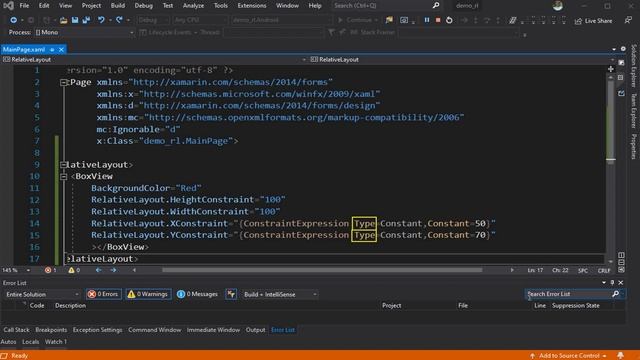Split the editor with the plus icon
This screenshot has height=360, width=640.
pos(611,69)
